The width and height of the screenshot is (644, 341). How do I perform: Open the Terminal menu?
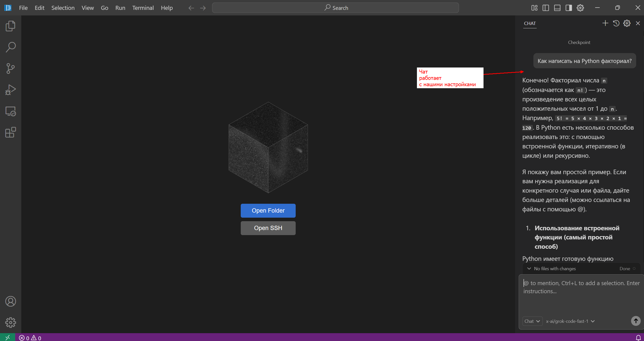coord(143,8)
